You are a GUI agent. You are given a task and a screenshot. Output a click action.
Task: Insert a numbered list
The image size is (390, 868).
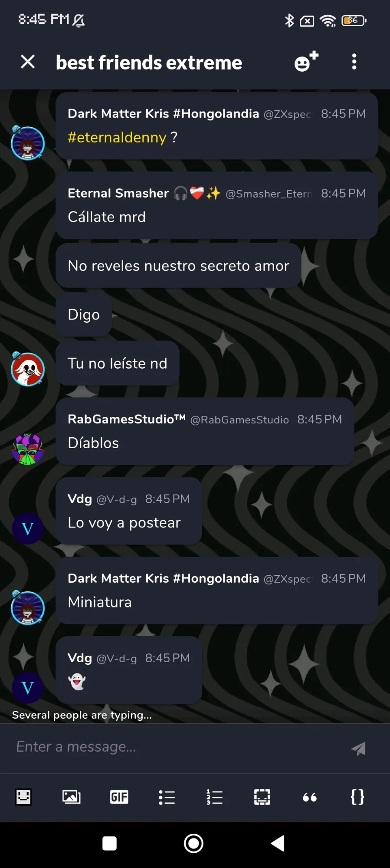(x=215, y=797)
